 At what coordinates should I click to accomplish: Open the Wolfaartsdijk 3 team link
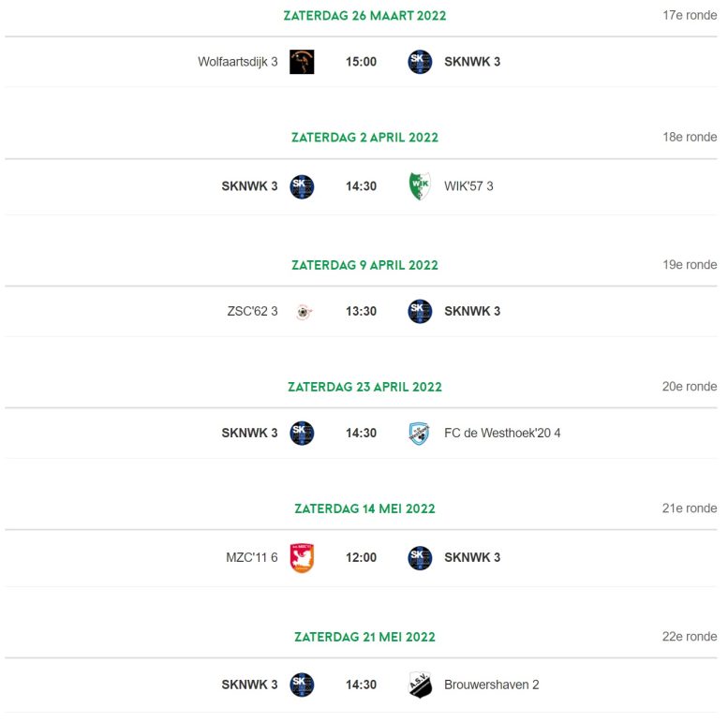pos(238,62)
